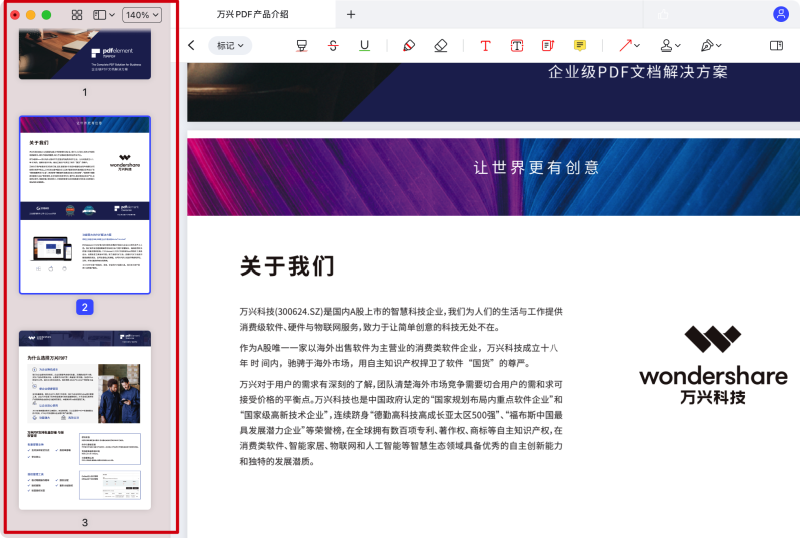Choose the Pencil drawing tool
This screenshot has width=800, height=538.
pyautogui.click(x=409, y=45)
